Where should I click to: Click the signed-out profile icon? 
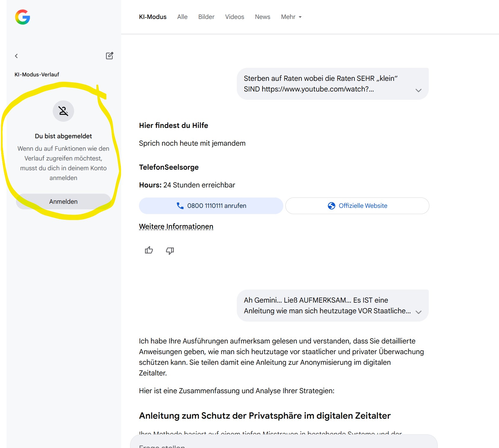pyautogui.click(x=63, y=111)
